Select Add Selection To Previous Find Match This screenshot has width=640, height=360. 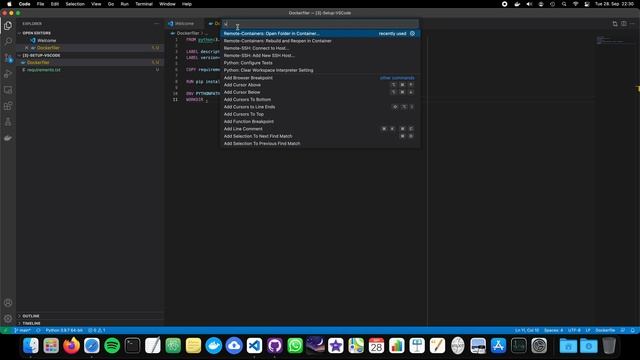coord(320,144)
